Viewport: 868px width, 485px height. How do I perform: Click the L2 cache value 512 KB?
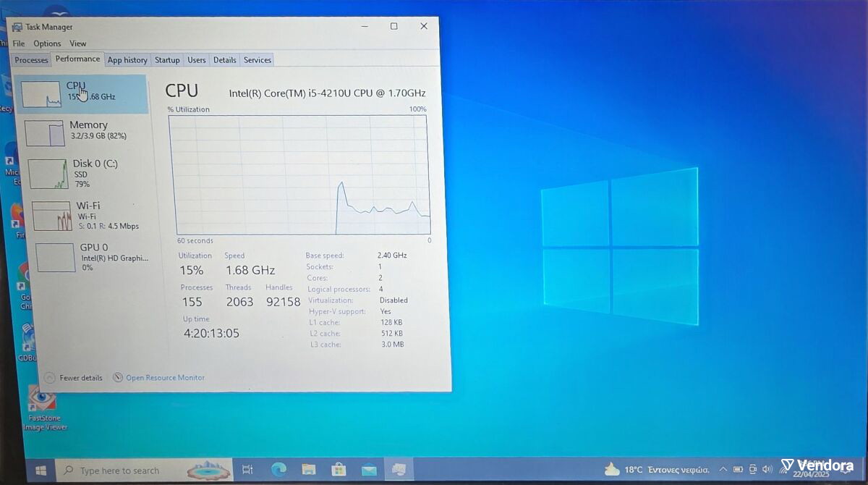[391, 333]
